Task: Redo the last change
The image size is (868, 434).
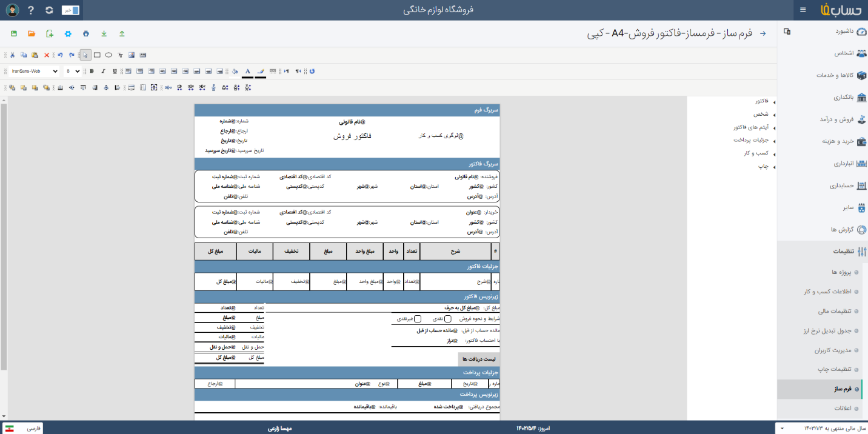Action: [72, 55]
